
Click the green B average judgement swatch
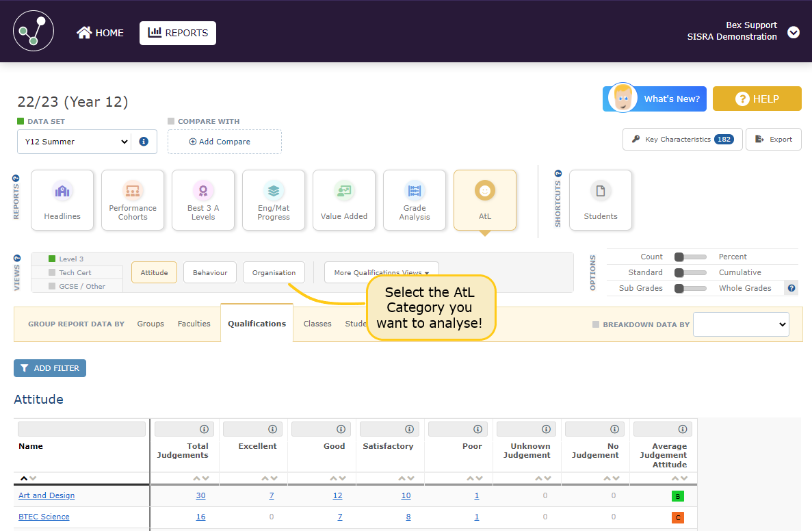[678, 496]
